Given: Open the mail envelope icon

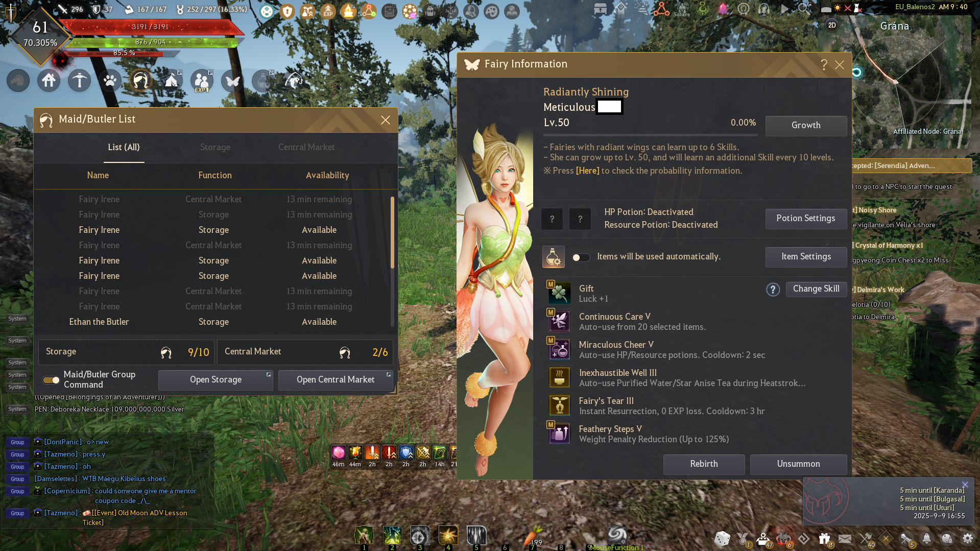Looking at the screenshot, I should [845, 539].
